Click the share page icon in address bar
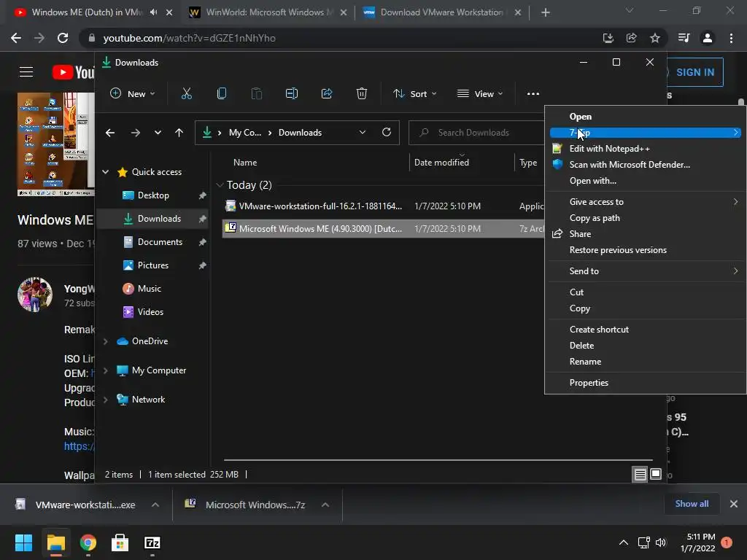Viewport: 747px width, 560px height. (x=631, y=38)
